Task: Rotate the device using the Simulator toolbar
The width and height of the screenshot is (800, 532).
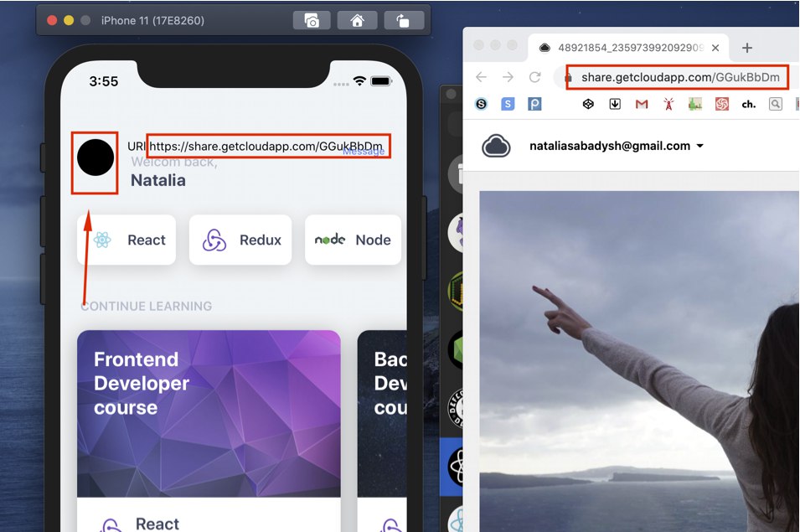Action: [404, 20]
